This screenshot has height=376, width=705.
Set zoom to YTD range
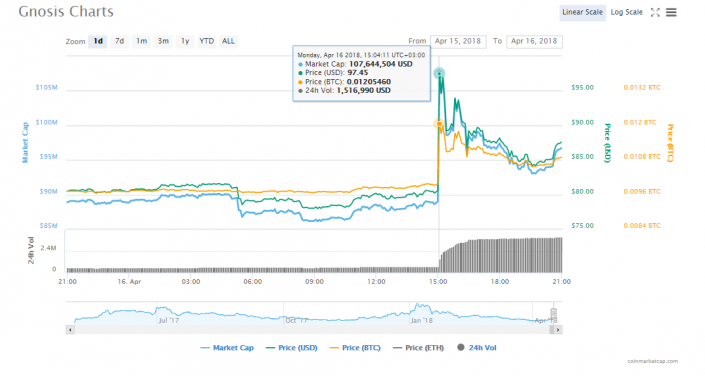point(206,41)
